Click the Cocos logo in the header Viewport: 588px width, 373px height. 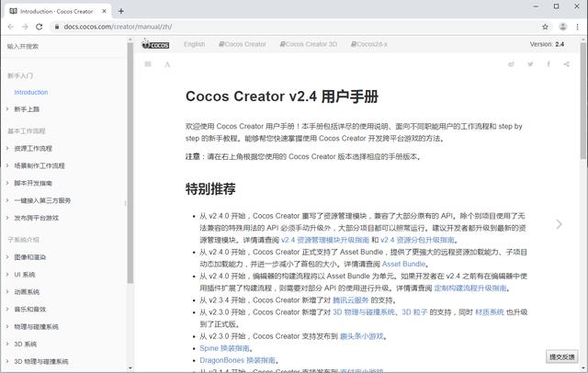point(155,44)
